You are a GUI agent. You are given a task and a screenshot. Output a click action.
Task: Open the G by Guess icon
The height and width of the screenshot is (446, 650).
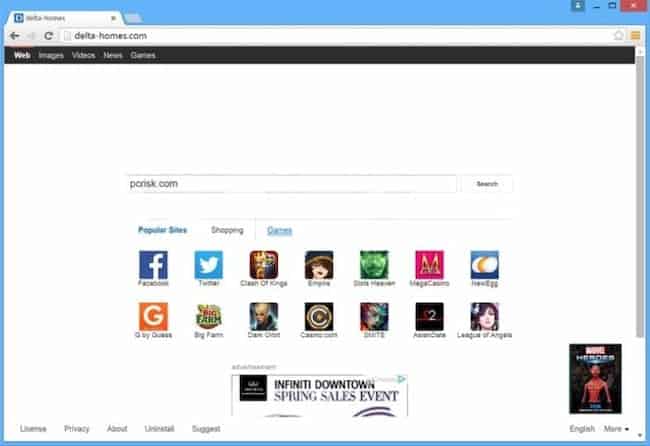coord(153,317)
